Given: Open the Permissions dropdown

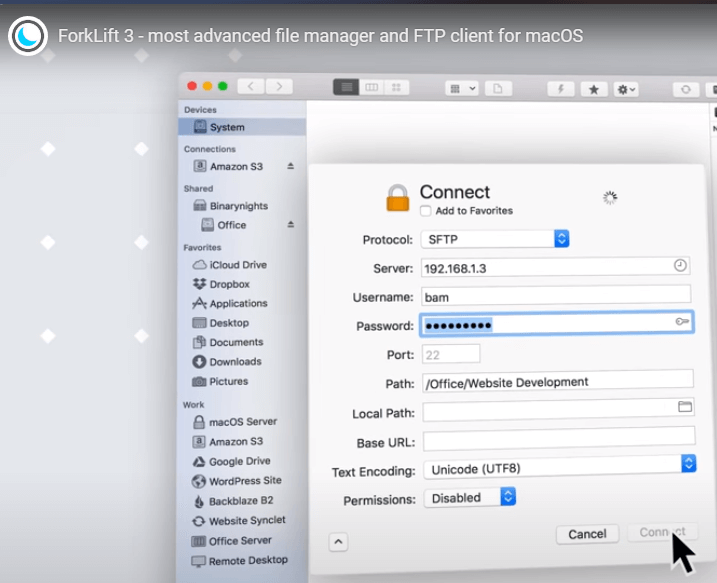Looking at the screenshot, I should [x=470, y=497].
